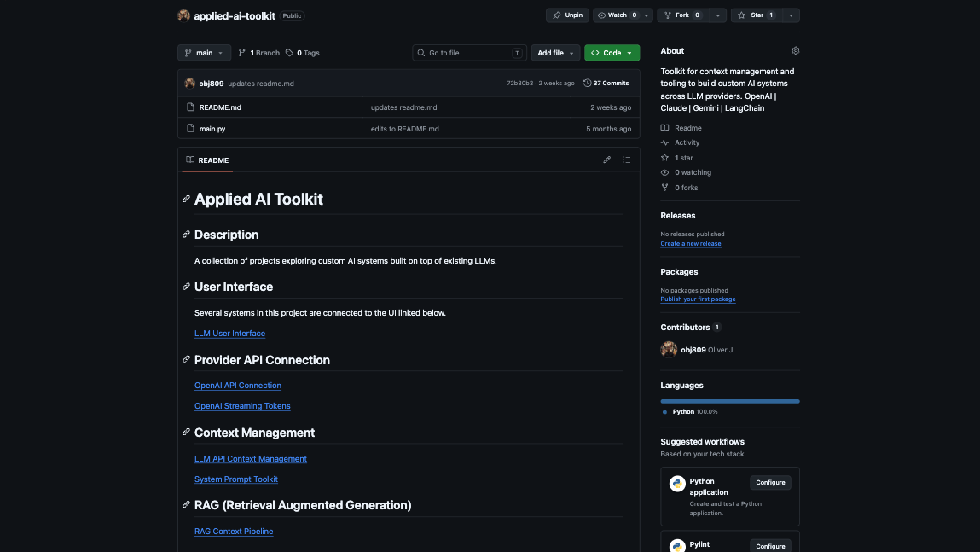Click the book icon beside Readme in About
Screen dimensions: 980x552
pyautogui.click(x=665, y=127)
